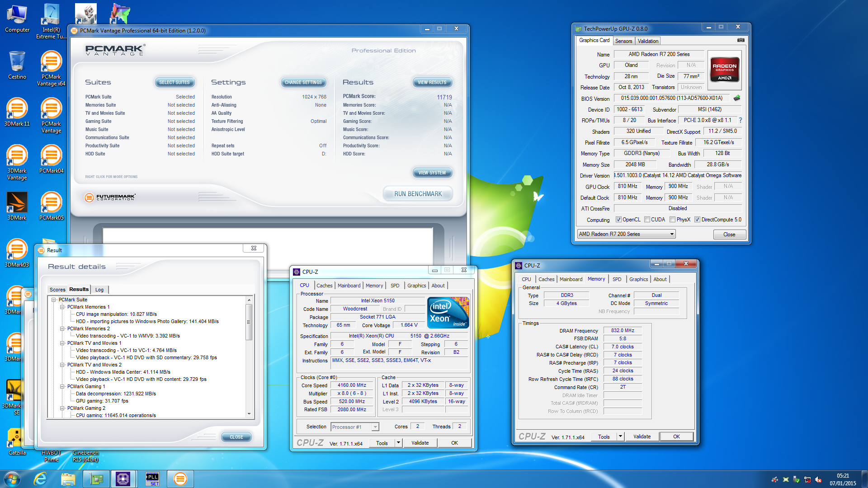The height and width of the screenshot is (488, 868).
Task: Open Processor #1 selection dropdown in CPU-Z
Action: click(x=355, y=427)
